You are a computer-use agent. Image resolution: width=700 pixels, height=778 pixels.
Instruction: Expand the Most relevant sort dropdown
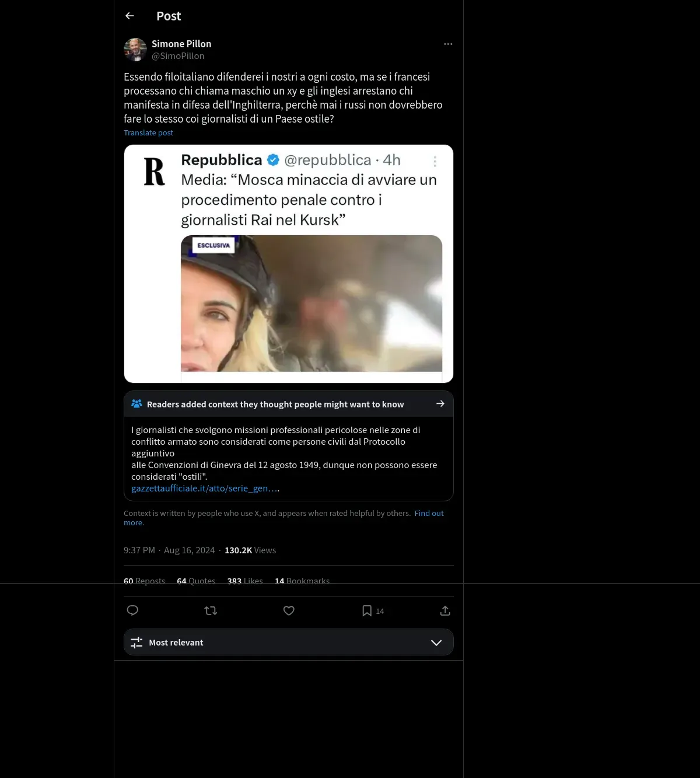click(x=289, y=642)
